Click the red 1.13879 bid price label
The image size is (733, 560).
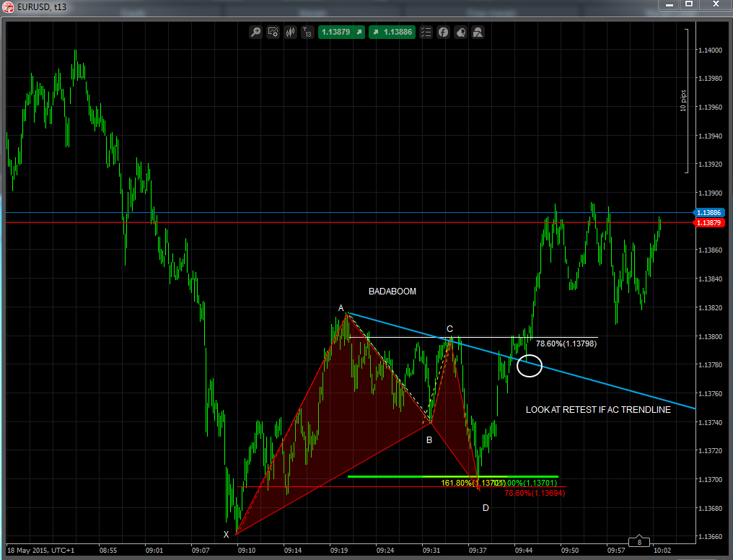(709, 222)
